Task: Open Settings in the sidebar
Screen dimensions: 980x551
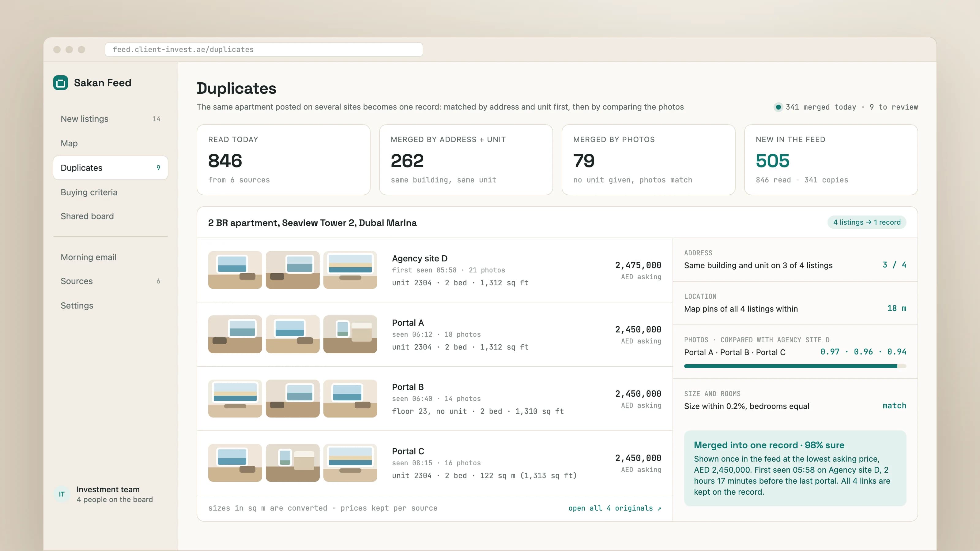Action: 110,306
